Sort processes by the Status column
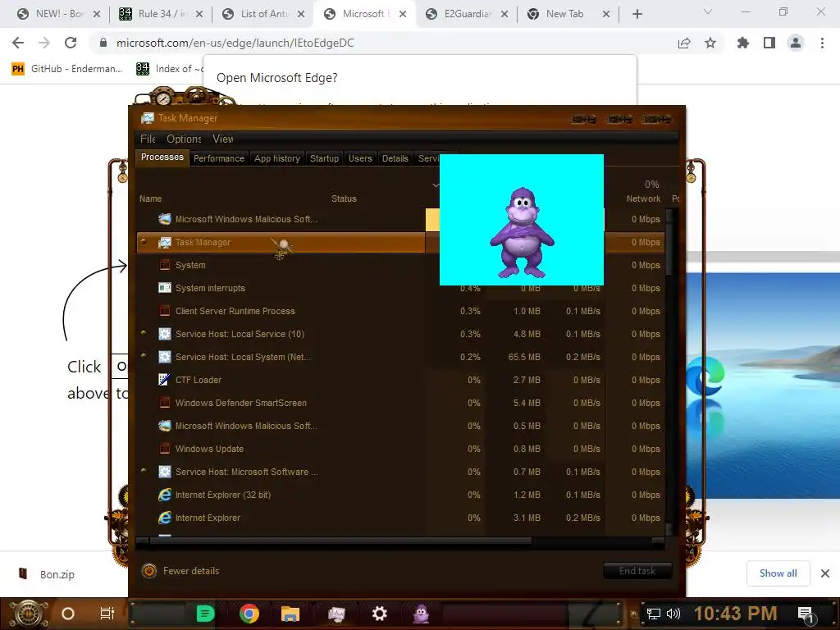840x630 pixels. (x=344, y=199)
